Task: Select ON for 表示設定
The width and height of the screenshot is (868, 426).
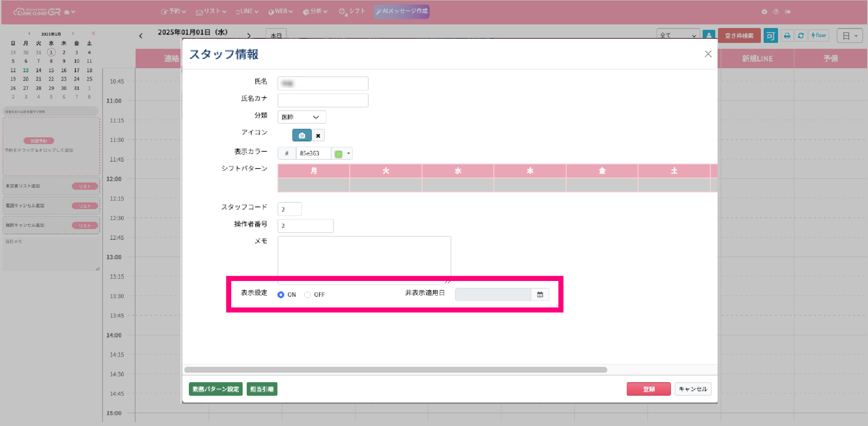Action: [x=281, y=295]
